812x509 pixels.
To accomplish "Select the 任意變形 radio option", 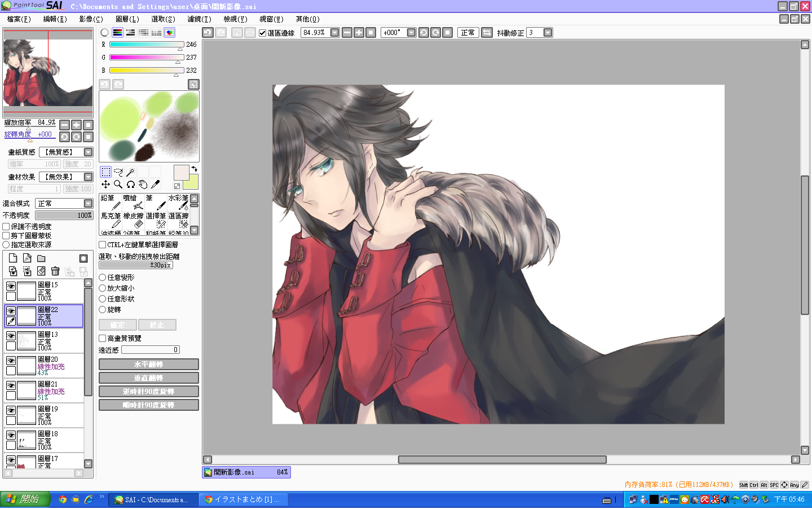I will 102,278.
